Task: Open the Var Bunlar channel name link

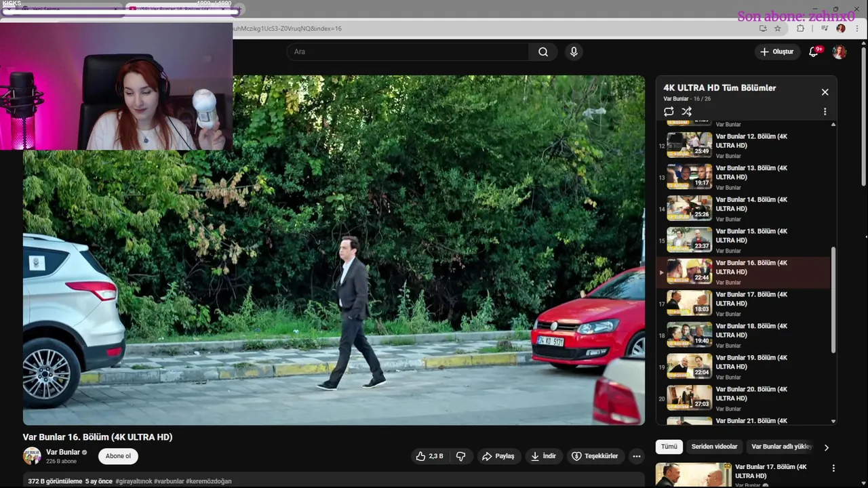Action: pos(63,452)
